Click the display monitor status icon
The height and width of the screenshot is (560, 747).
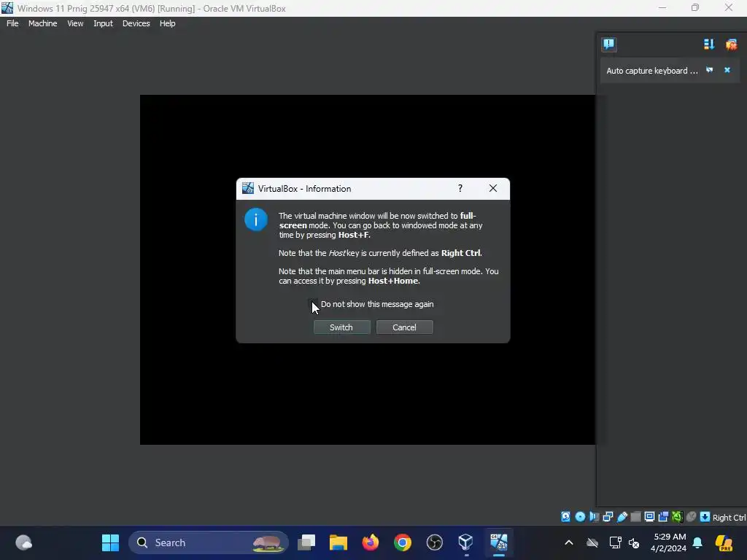pos(649,517)
